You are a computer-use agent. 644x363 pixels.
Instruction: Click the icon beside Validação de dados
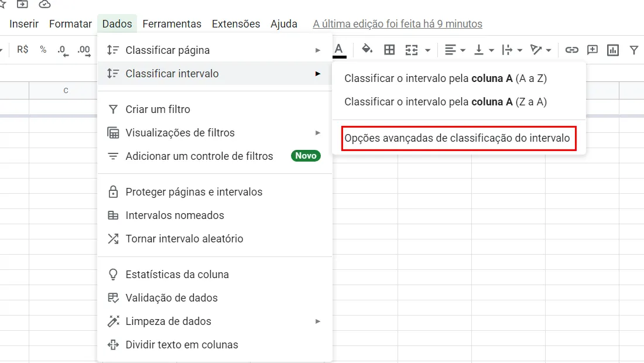(x=113, y=297)
